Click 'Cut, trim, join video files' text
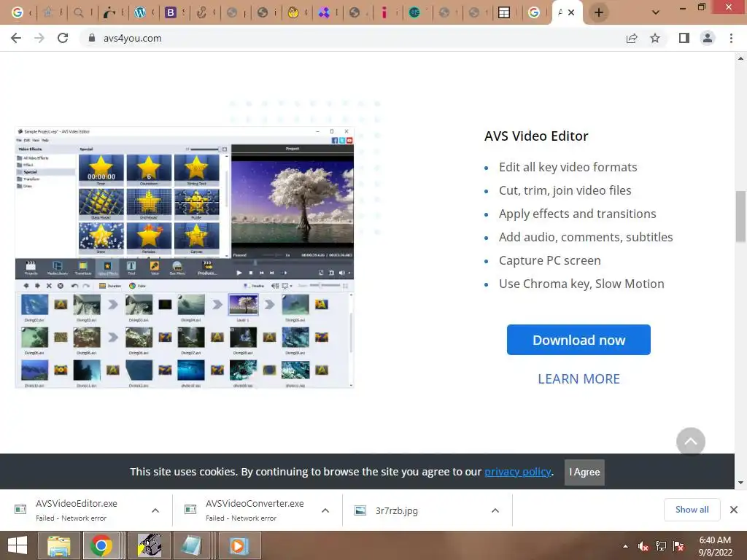This screenshot has height=560, width=747. click(565, 190)
